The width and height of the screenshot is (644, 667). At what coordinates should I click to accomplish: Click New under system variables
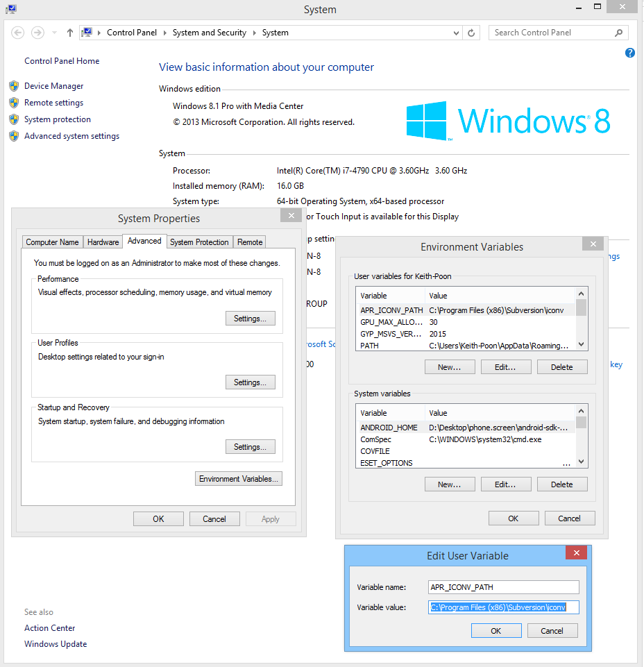(450, 484)
